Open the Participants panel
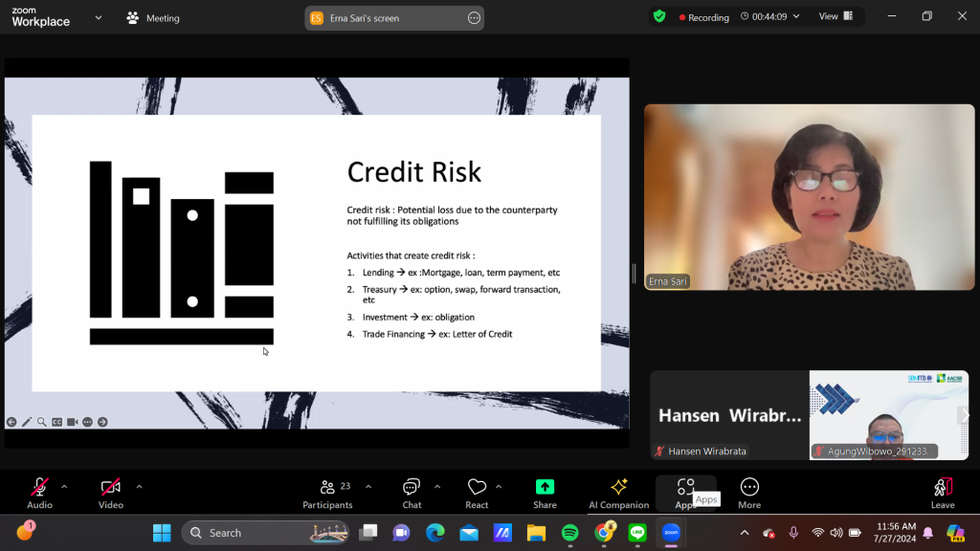Viewport: 980px width, 551px height. pos(327,492)
